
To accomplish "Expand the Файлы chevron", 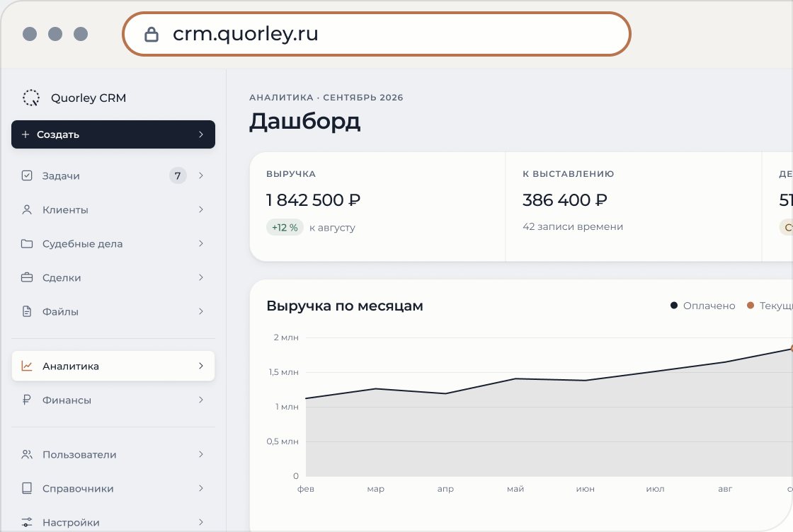I will pos(201,311).
